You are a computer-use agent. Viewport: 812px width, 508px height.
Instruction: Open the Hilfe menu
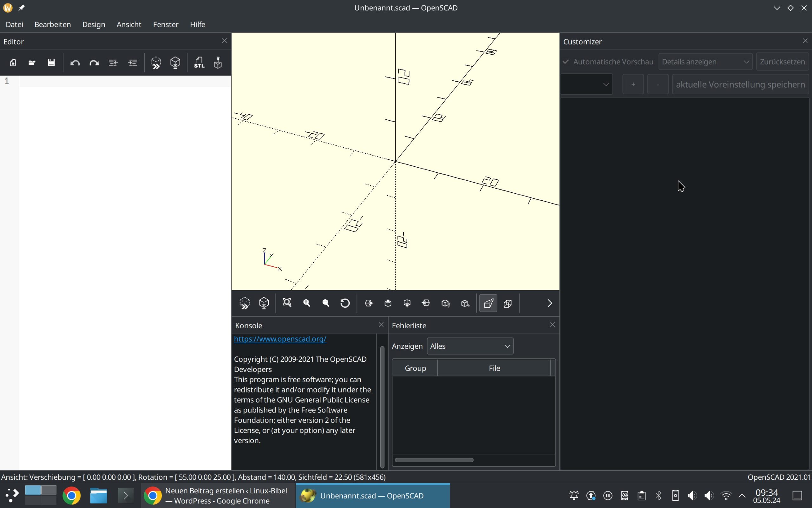197,24
